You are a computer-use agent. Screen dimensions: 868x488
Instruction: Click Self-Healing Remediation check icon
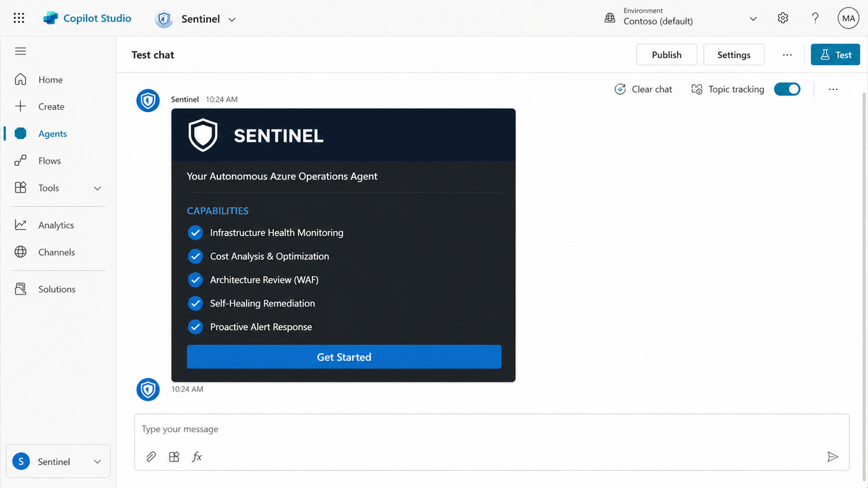coord(195,303)
